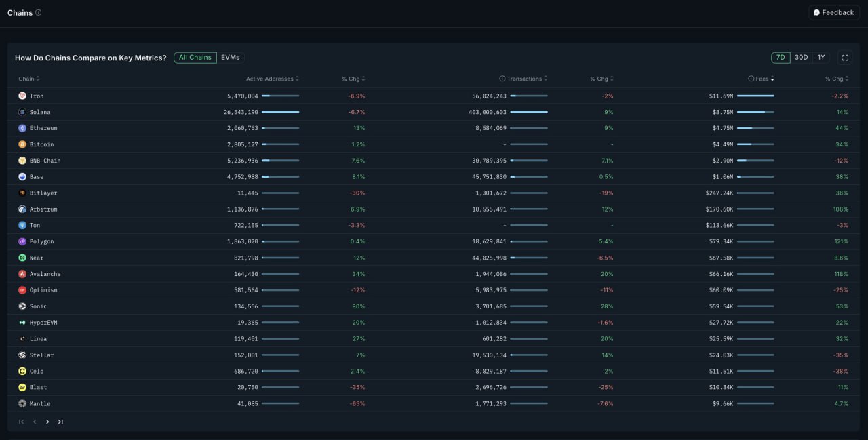The image size is (868, 440).
Task: Switch to the EVMs filter toggle
Action: click(x=231, y=58)
